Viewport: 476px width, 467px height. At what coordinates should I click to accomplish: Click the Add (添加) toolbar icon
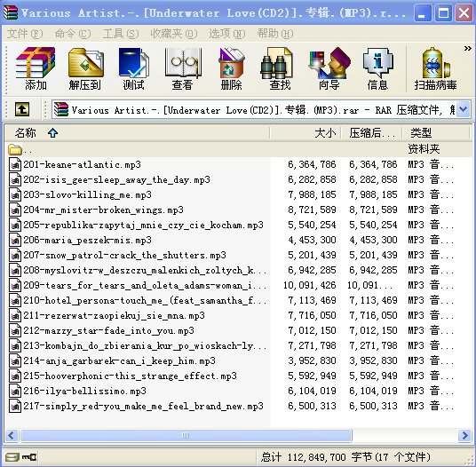(x=36, y=68)
